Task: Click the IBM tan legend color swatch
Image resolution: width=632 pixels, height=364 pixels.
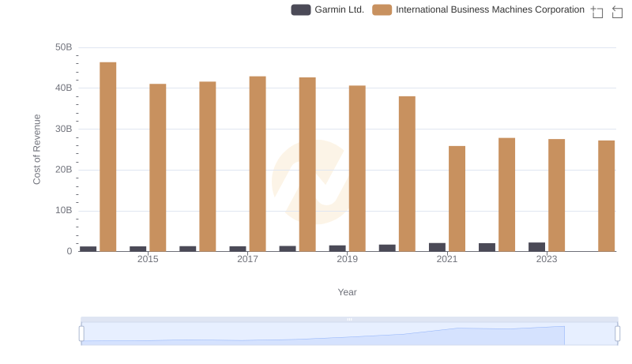Action: coord(382,9)
